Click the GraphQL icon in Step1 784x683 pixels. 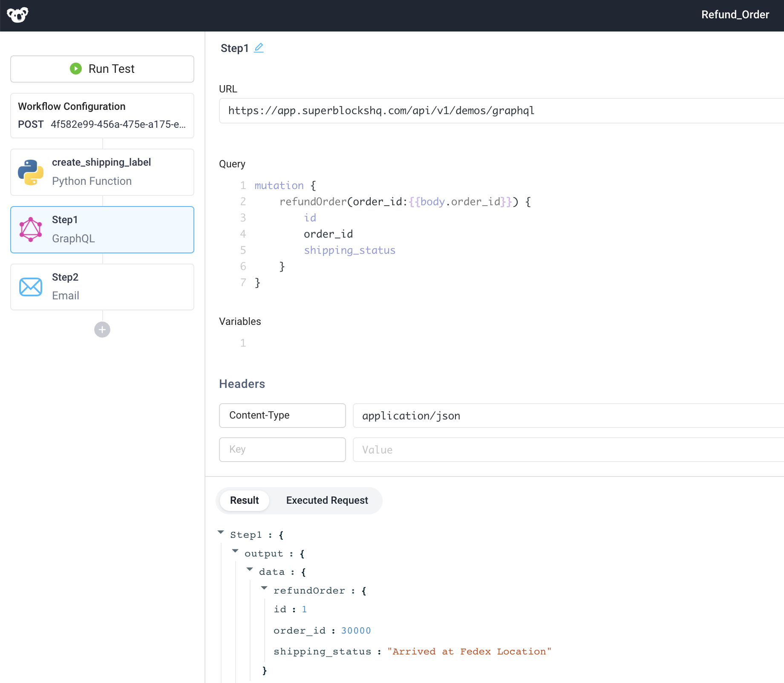pos(30,230)
